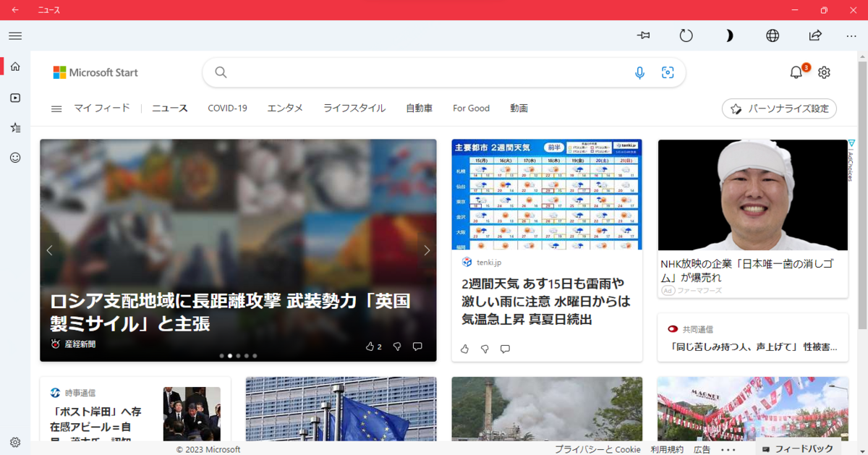Open page settings gear near the bell
Image resolution: width=868 pixels, height=455 pixels.
point(824,72)
